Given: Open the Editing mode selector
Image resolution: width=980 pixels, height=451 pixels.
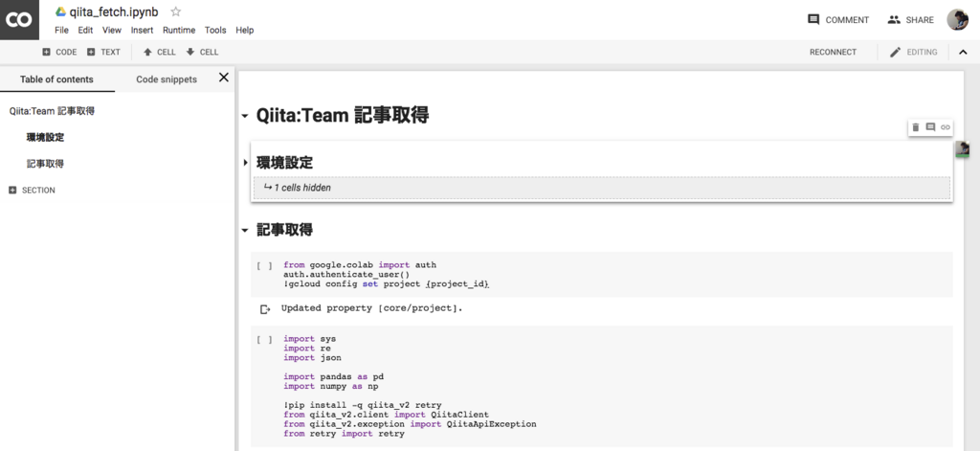Looking at the screenshot, I should click(x=913, y=52).
